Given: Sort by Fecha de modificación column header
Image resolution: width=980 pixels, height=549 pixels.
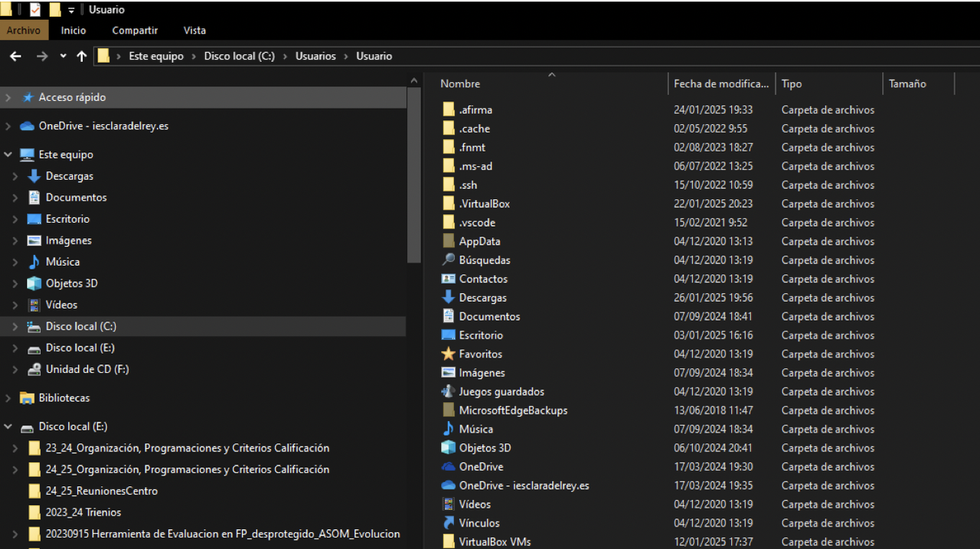Looking at the screenshot, I should [721, 83].
